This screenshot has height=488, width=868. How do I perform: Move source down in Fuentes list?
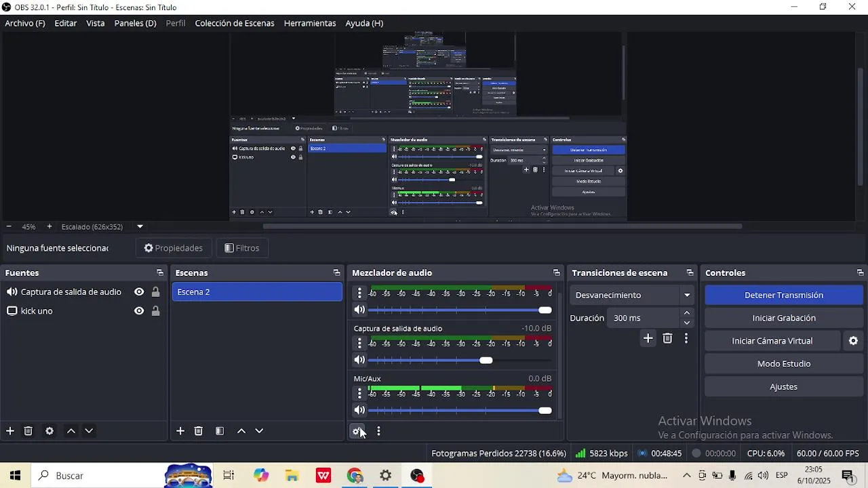point(89,431)
